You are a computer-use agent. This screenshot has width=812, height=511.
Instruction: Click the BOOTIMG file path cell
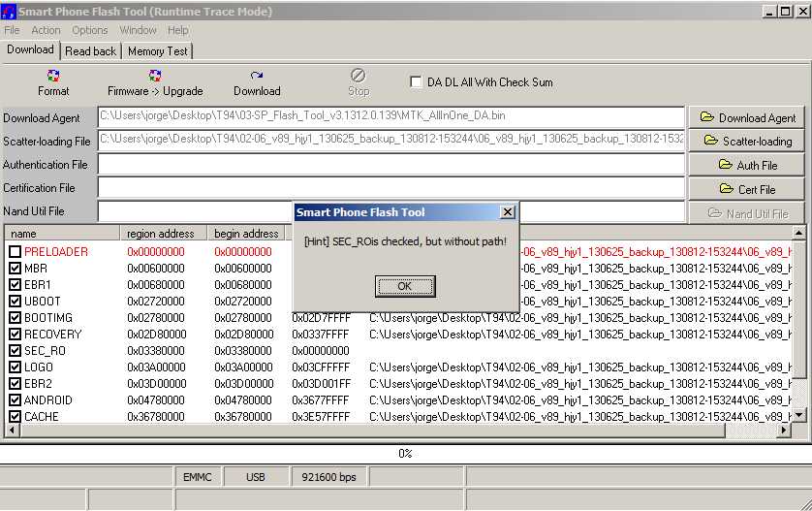click(580, 318)
